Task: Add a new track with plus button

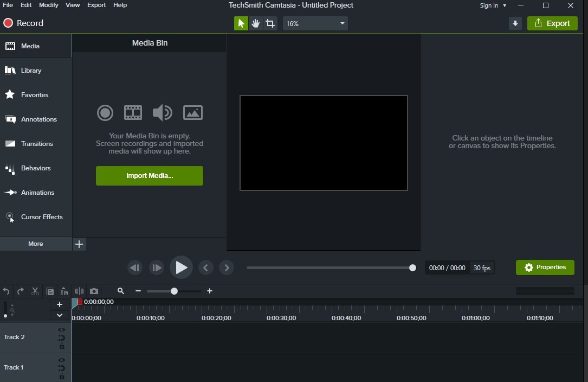Action: (59, 304)
